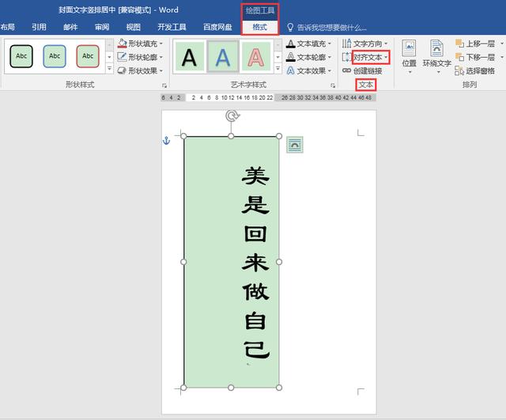Click the shape effects icon
506x420 pixels.
pos(122,70)
